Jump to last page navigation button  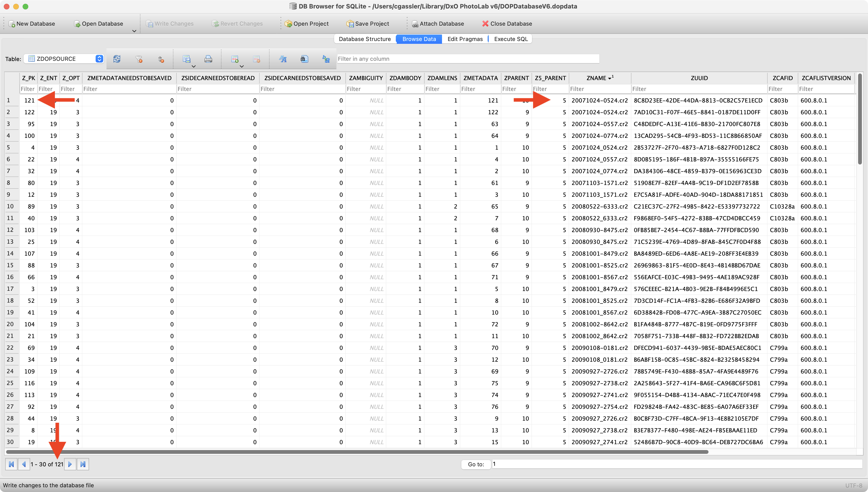[x=83, y=464]
